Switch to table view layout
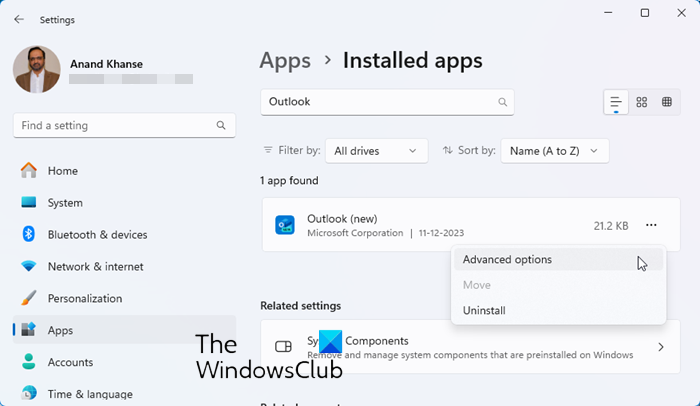The image size is (700, 406). 667,102
